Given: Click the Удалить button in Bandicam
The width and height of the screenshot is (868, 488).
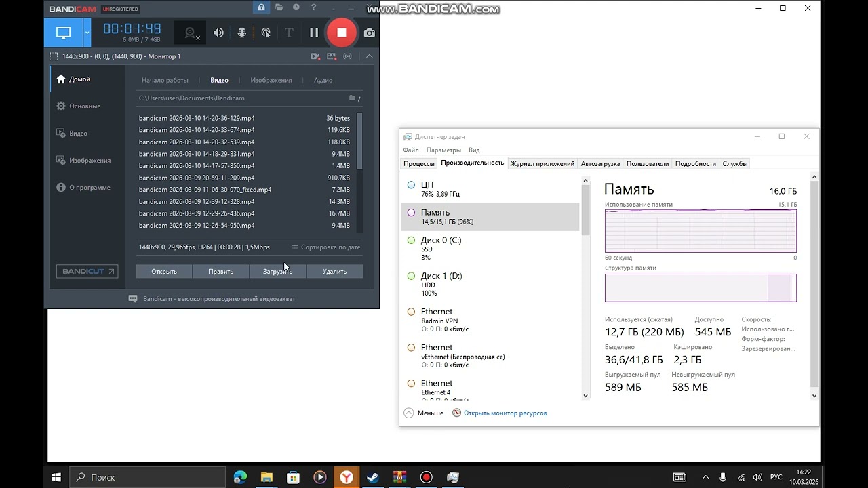Looking at the screenshot, I should point(334,271).
